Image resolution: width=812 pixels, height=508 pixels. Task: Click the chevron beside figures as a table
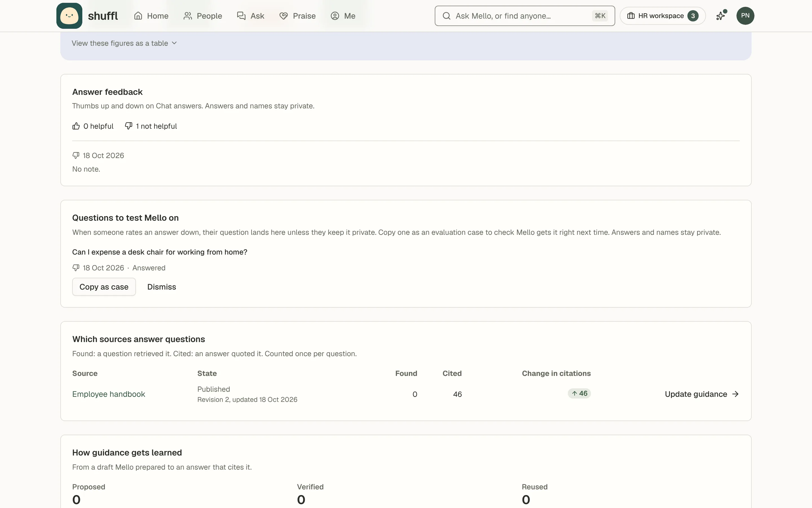174,43
